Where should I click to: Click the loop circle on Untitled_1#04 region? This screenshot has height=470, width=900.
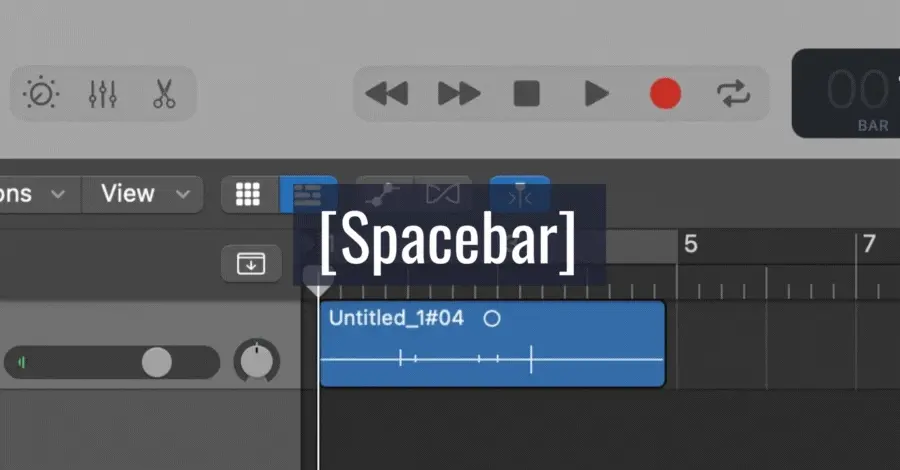[492, 318]
